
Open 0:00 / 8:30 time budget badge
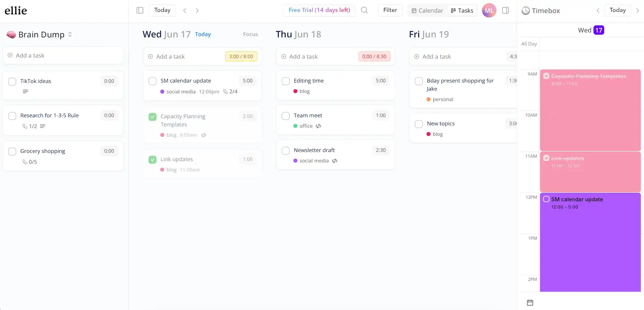click(x=374, y=56)
